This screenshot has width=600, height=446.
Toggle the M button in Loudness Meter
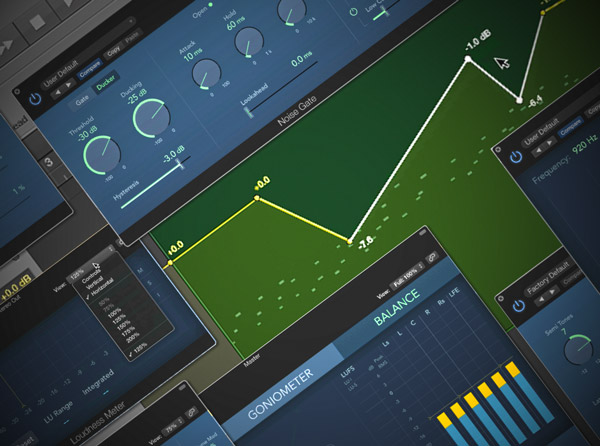[140, 270]
